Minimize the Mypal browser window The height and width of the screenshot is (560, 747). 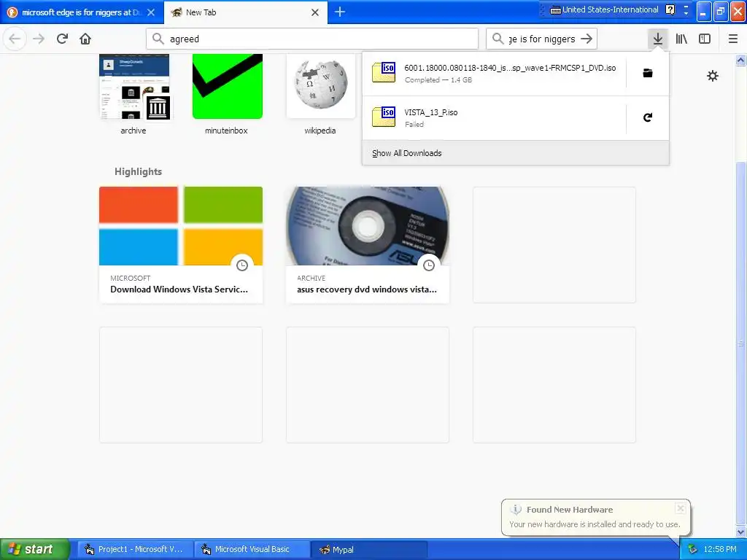click(704, 12)
